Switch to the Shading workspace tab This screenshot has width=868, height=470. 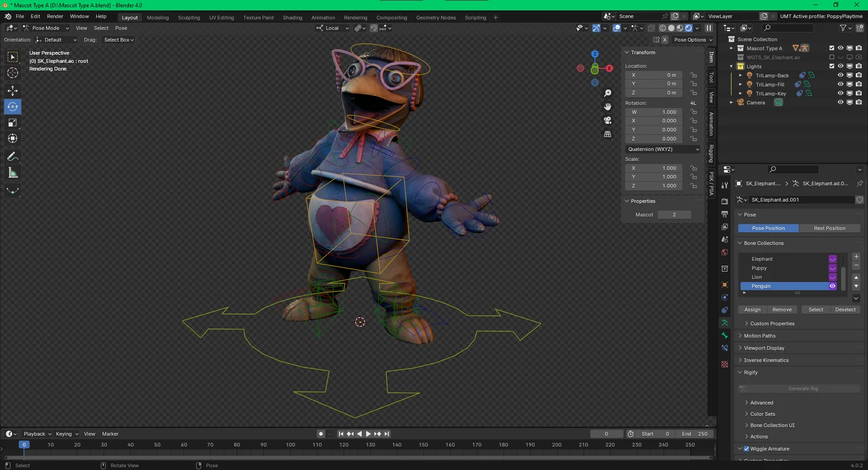point(292,17)
